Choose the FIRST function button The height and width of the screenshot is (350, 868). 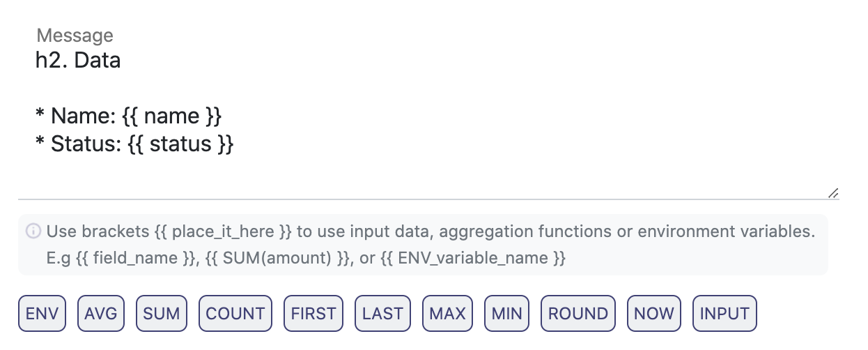tap(313, 314)
